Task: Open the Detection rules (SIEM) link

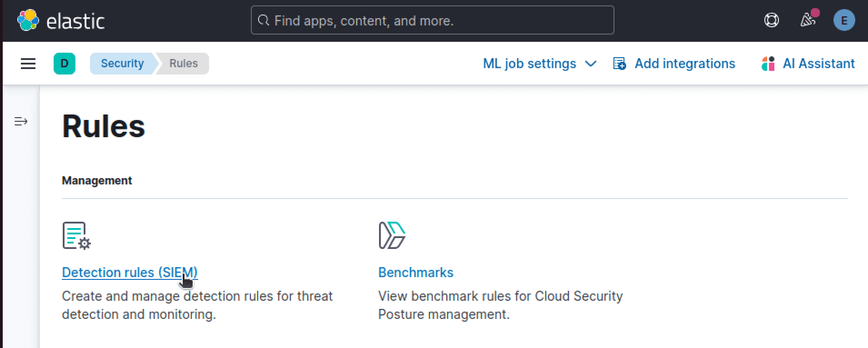Action: [x=130, y=272]
